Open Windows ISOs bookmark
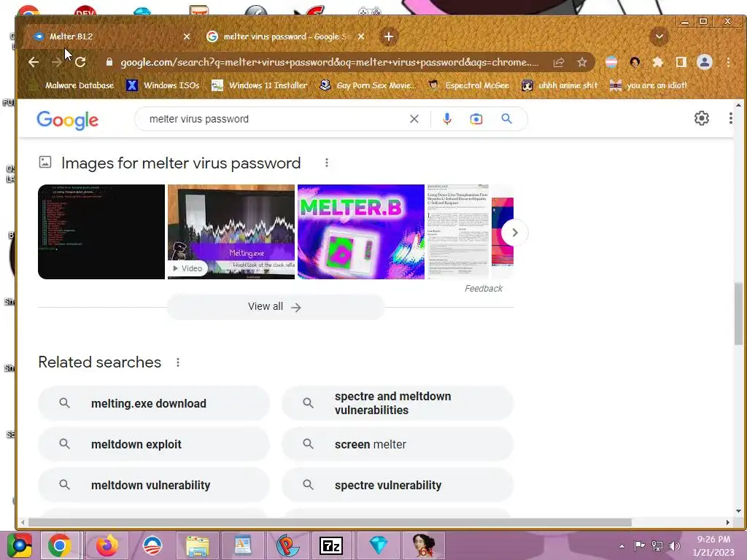 [163, 85]
